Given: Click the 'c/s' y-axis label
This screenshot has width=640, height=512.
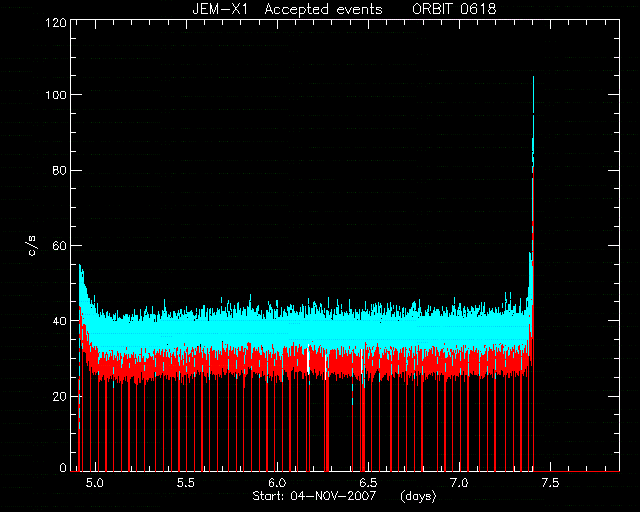Looking at the screenshot, I should 32,245.
